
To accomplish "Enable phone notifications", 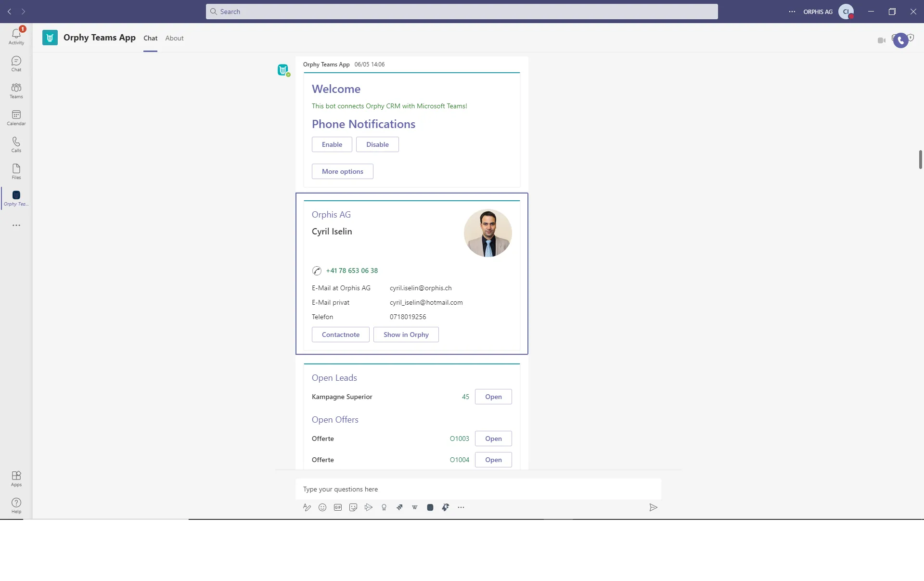I will point(332,144).
